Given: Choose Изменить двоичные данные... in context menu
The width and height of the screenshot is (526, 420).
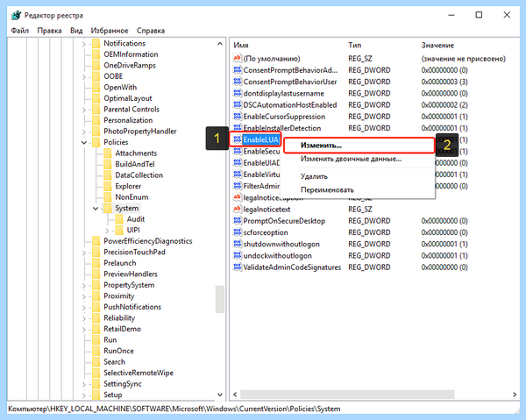Looking at the screenshot, I should coord(358,159).
